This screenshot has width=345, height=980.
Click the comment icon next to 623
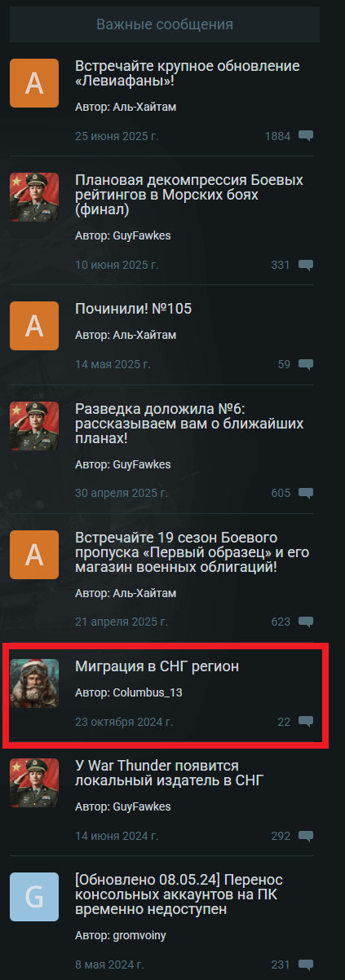click(306, 622)
